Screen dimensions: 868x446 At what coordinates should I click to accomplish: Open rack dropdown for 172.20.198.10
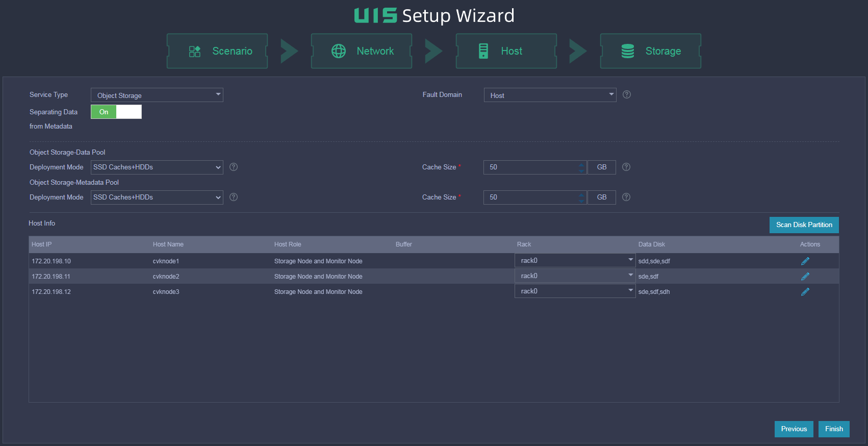pyautogui.click(x=575, y=260)
